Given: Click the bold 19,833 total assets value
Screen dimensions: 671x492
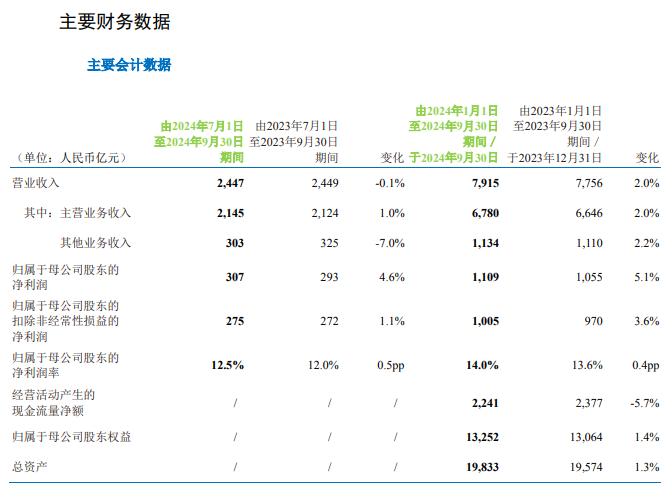Looking at the screenshot, I should pos(481,467).
